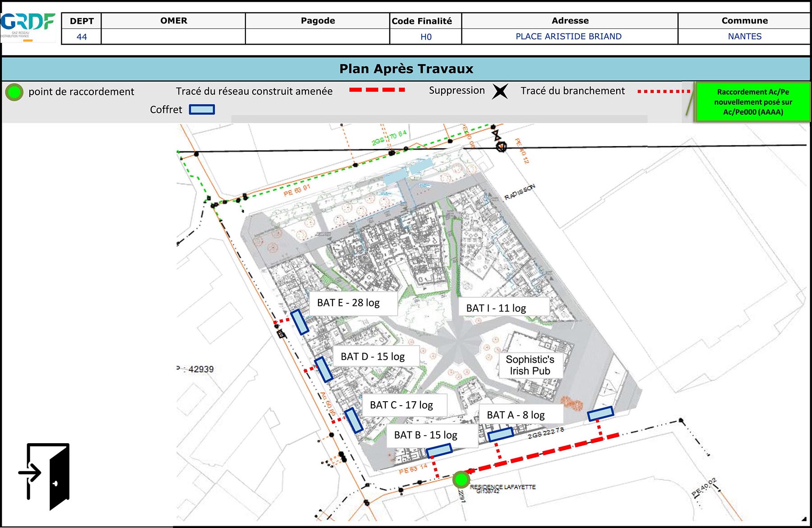The height and width of the screenshot is (528, 812).
Task: Click the green Raccordement Ac/Pe box
Action: coord(752,102)
